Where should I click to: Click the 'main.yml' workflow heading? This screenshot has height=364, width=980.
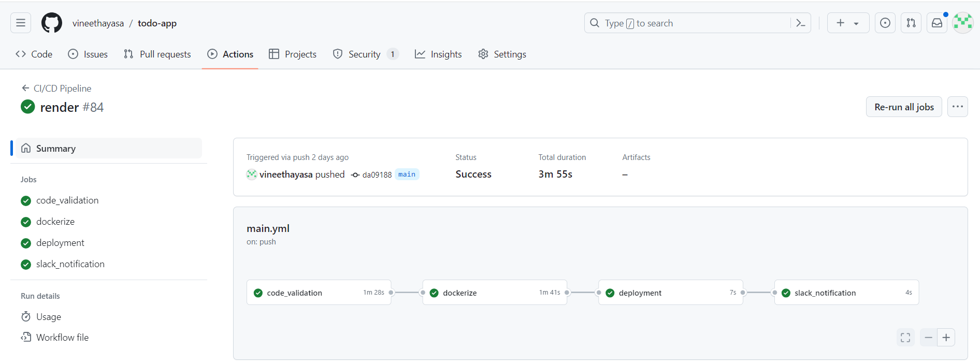(268, 228)
